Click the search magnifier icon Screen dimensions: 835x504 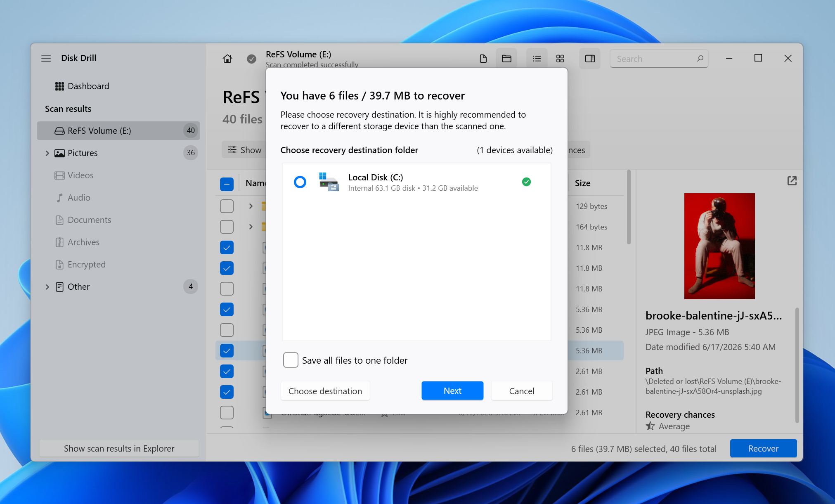coord(700,59)
